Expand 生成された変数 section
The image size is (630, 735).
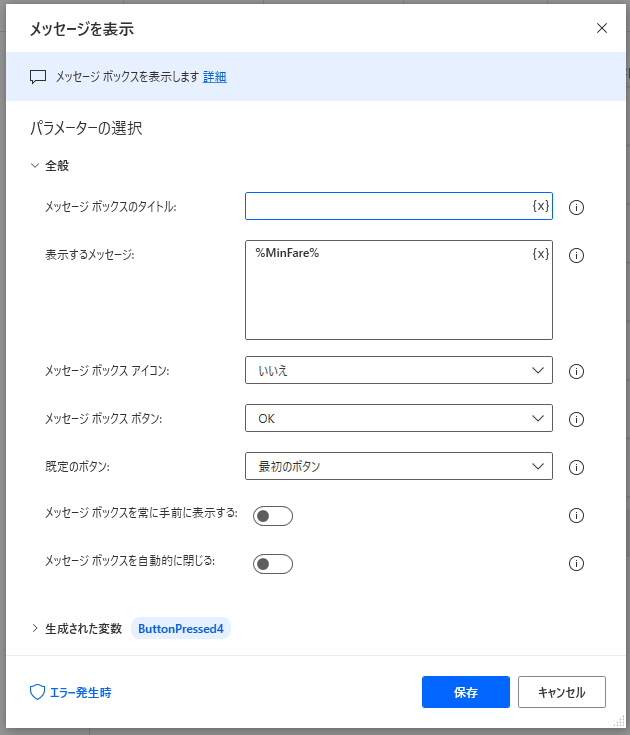35,629
